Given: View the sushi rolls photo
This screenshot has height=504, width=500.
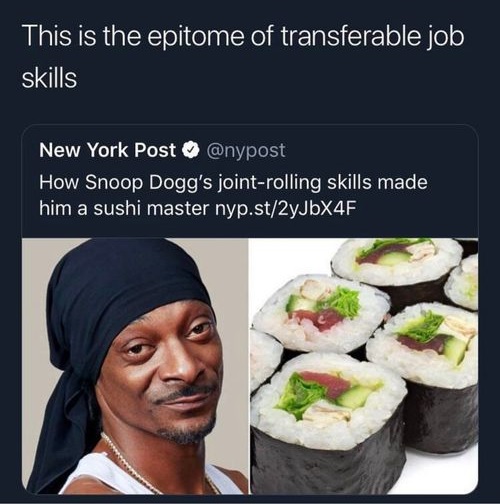Looking at the screenshot, I should [x=364, y=366].
